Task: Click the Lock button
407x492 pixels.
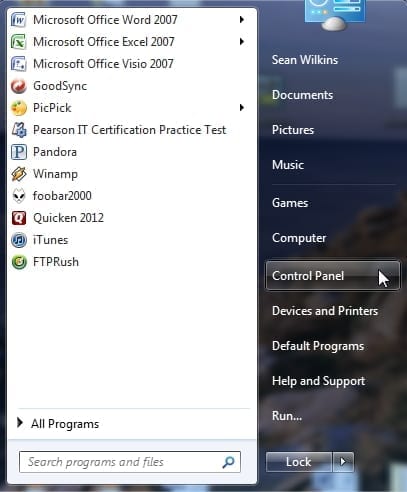Action: (x=299, y=462)
